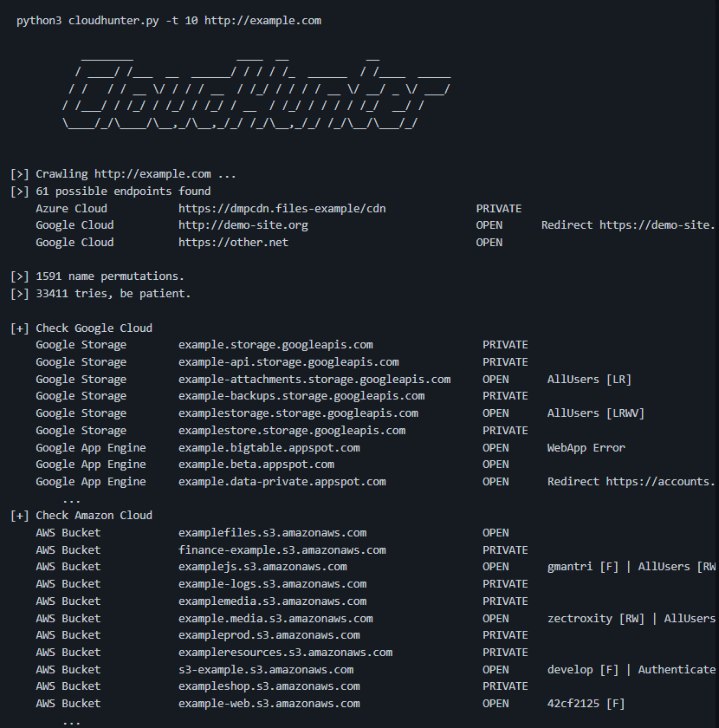
Task: Select the host example-backups.storage.googleapis.com
Action: (x=301, y=396)
